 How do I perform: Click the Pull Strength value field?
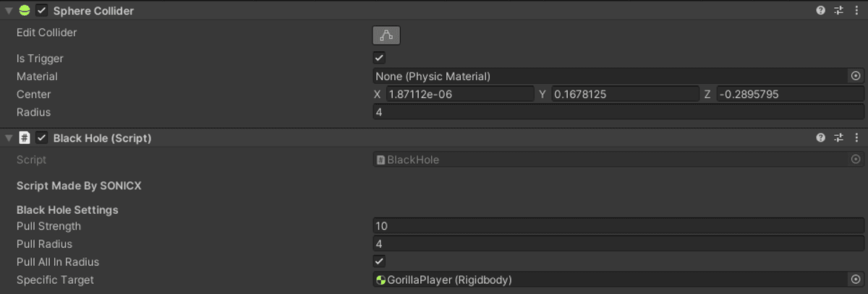point(618,226)
